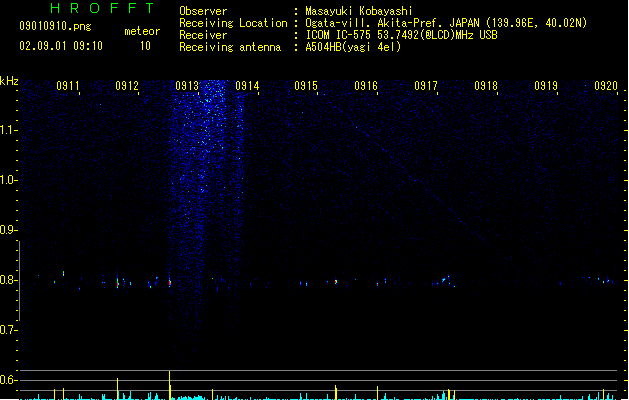
Task: Click the 0916 time marker
Action: pos(366,86)
